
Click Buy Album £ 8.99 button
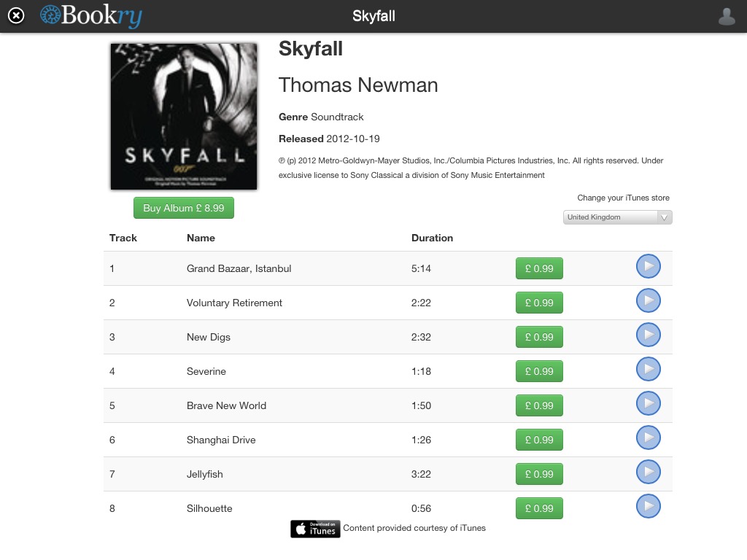pos(183,208)
